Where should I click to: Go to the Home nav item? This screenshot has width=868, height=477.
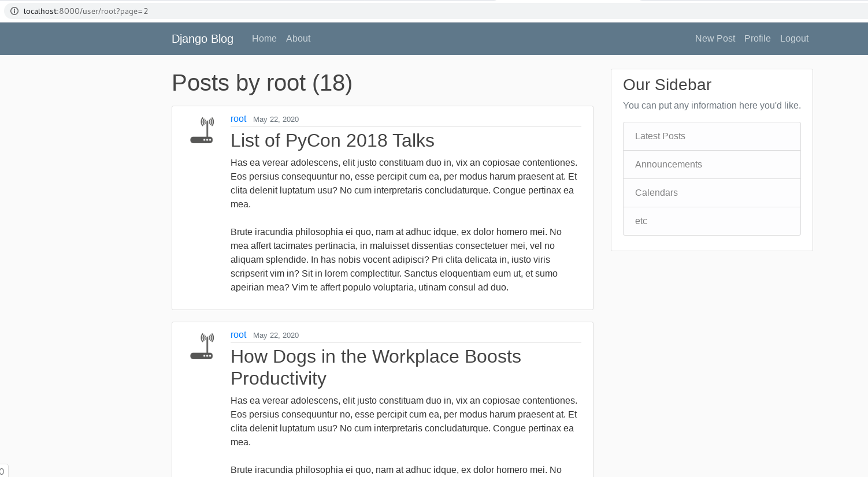point(264,39)
